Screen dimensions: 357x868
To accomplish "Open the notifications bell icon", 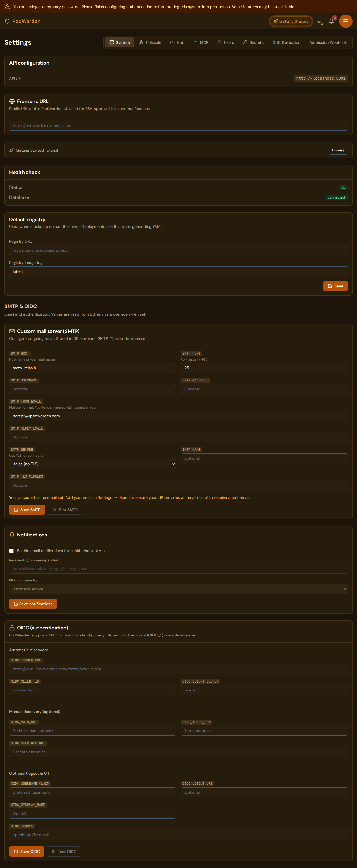I will point(331,21).
